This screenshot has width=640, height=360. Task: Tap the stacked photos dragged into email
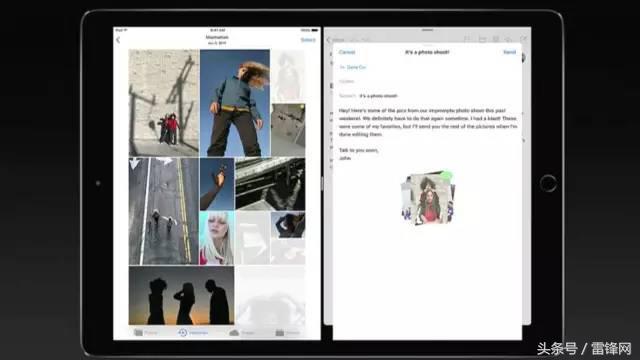pos(428,198)
